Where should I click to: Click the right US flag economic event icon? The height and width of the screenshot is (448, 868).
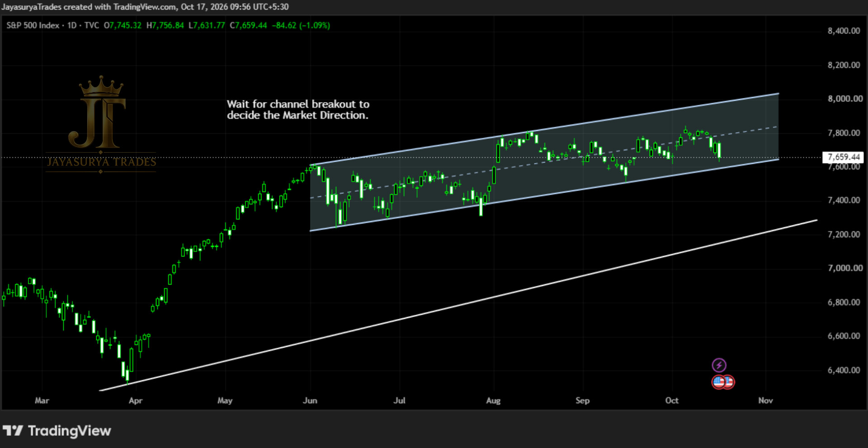click(x=729, y=382)
